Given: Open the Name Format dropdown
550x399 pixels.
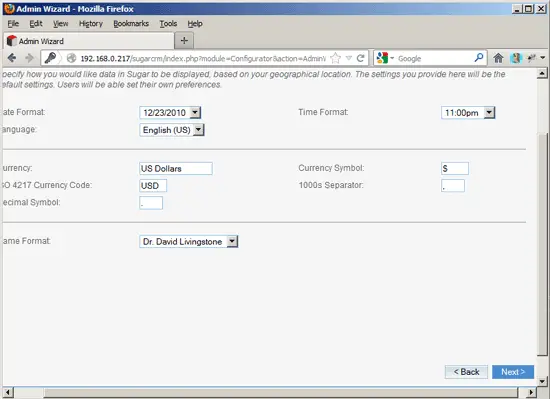Looking at the screenshot, I should coord(189,241).
